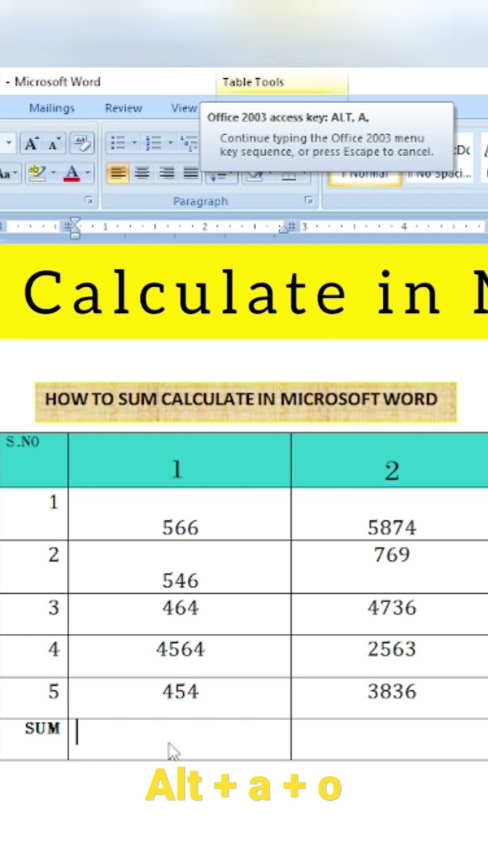Open the numbering dropdown arrow
This screenshot has width=488, height=868.
point(170,143)
